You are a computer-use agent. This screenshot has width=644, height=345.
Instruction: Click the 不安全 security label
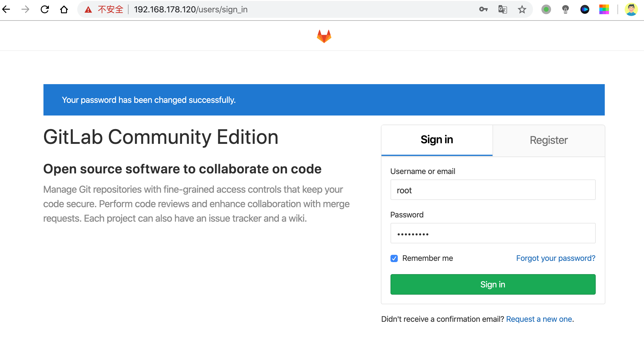point(110,9)
